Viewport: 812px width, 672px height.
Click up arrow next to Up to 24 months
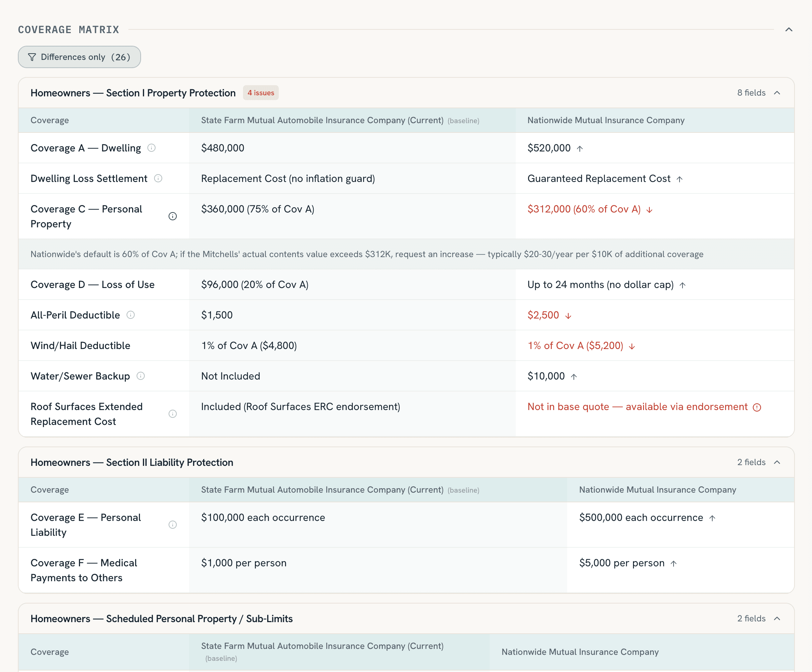tap(682, 285)
